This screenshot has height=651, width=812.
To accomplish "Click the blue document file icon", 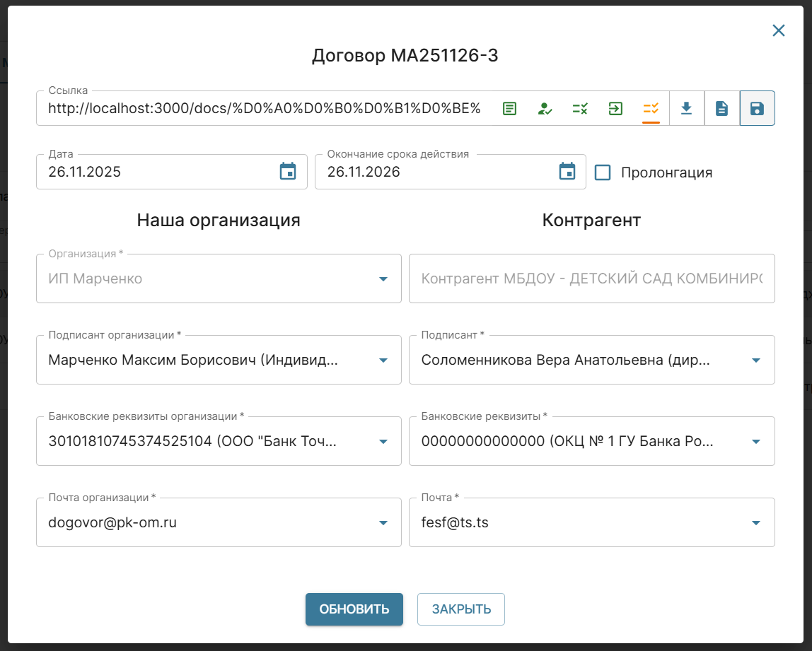I will coord(721,109).
